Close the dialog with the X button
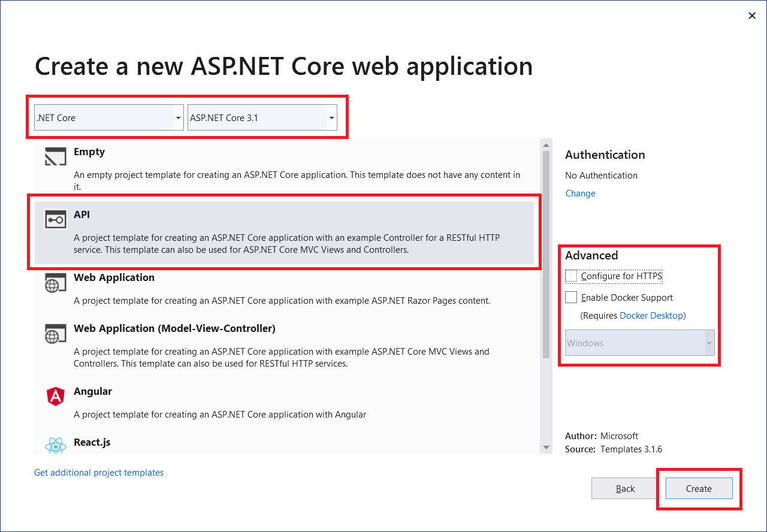The height and width of the screenshot is (532, 767). [752, 16]
